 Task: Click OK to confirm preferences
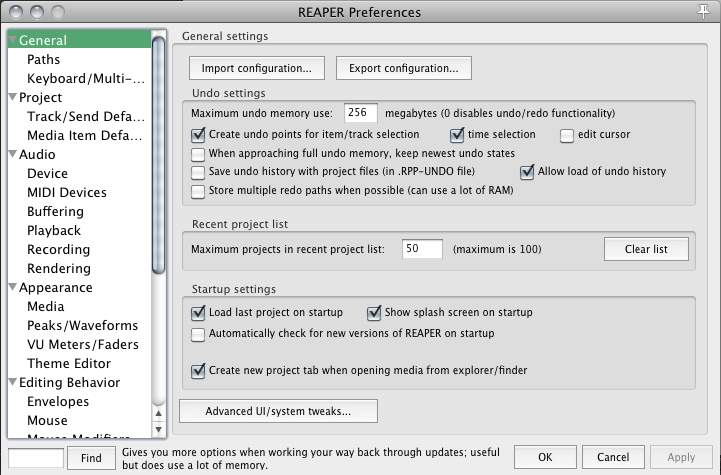point(545,457)
